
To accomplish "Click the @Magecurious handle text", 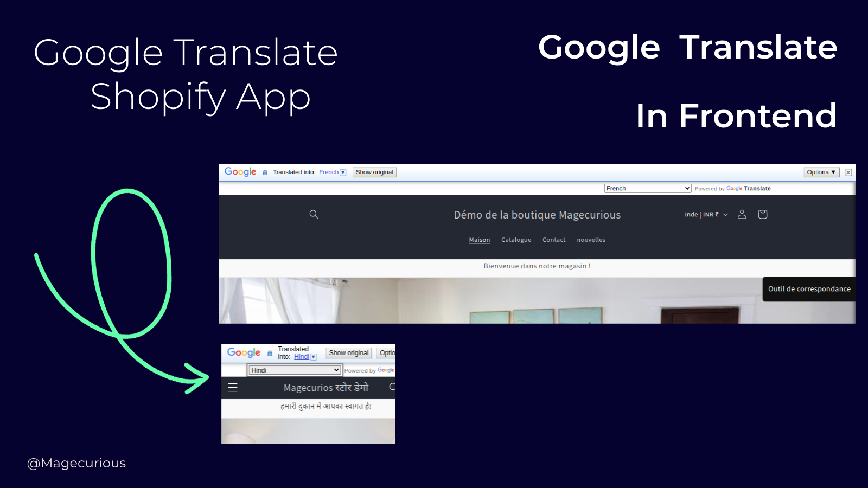I will [76, 463].
